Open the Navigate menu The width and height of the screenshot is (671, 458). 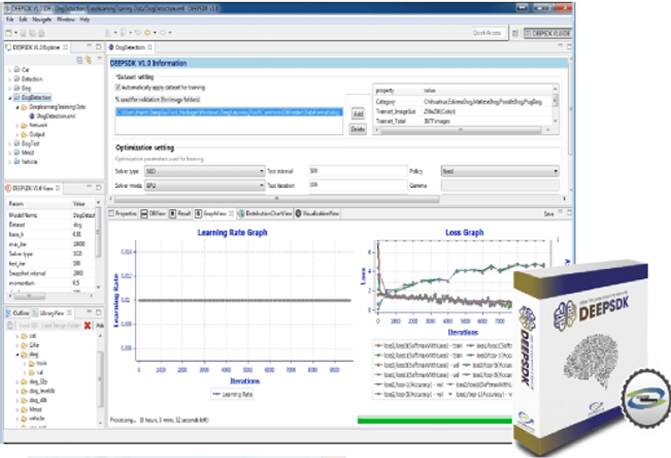point(42,19)
